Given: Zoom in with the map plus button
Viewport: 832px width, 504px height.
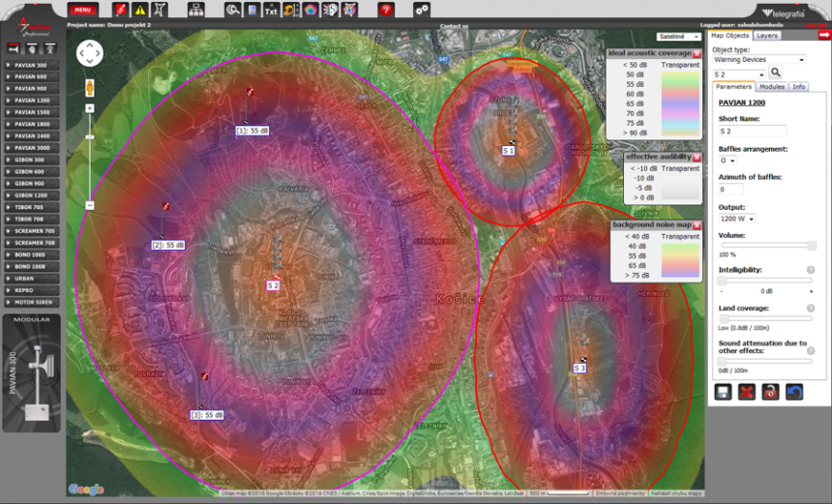Looking at the screenshot, I should pos(90,108).
